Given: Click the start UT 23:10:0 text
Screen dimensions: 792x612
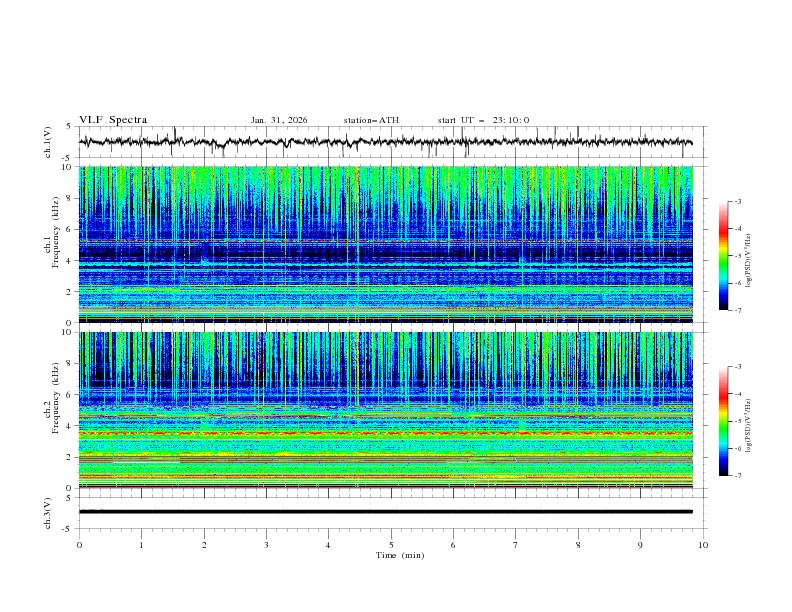Looking at the screenshot, I should pyautogui.click(x=483, y=120).
